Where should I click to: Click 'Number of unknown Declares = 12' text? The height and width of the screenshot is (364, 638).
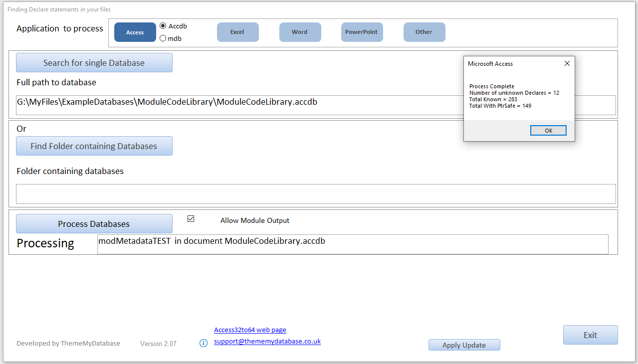pos(514,93)
